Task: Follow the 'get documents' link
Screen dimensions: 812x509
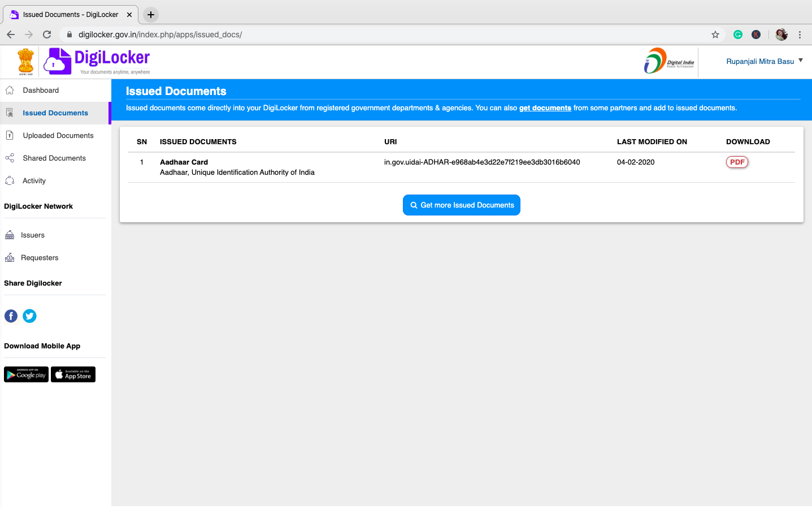Action: pyautogui.click(x=545, y=108)
